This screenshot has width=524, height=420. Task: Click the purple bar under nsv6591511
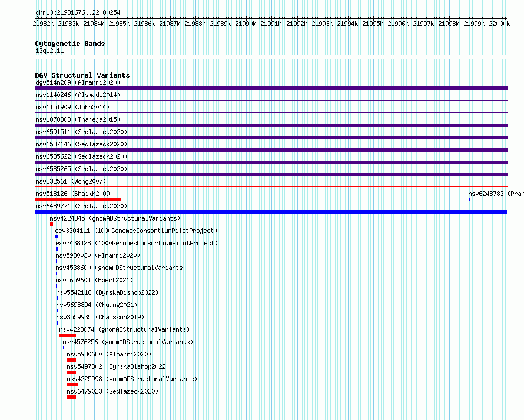tap(271, 138)
